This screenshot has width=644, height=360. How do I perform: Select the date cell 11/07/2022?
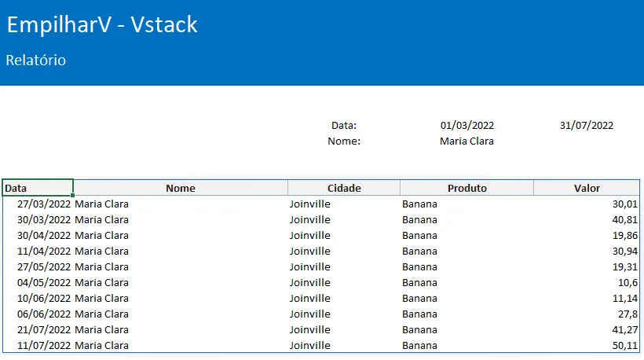pos(44,346)
